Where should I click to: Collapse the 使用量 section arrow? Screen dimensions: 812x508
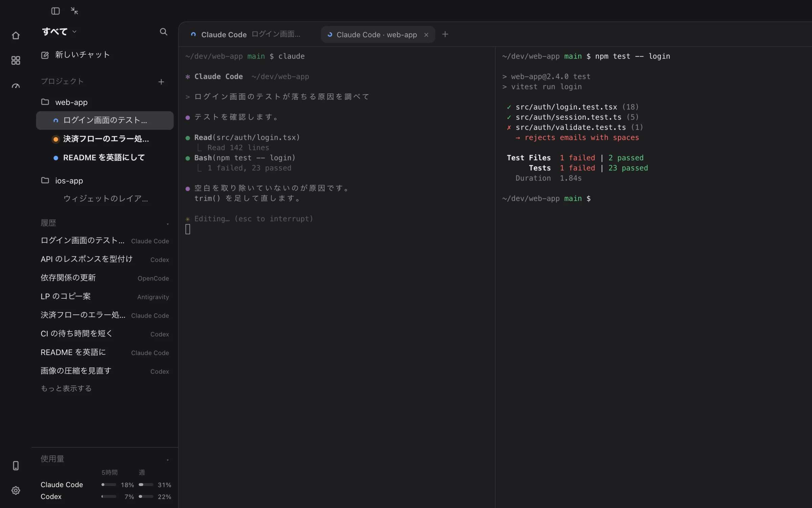(x=167, y=460)
